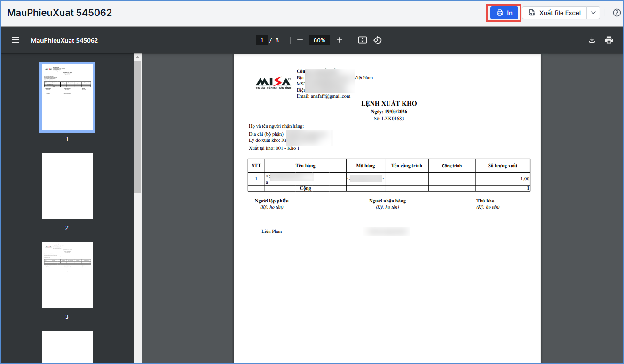This screenshot has height=364, width=624.
Task: Click the zoom in plus icon
Action: tap(340, 40)
